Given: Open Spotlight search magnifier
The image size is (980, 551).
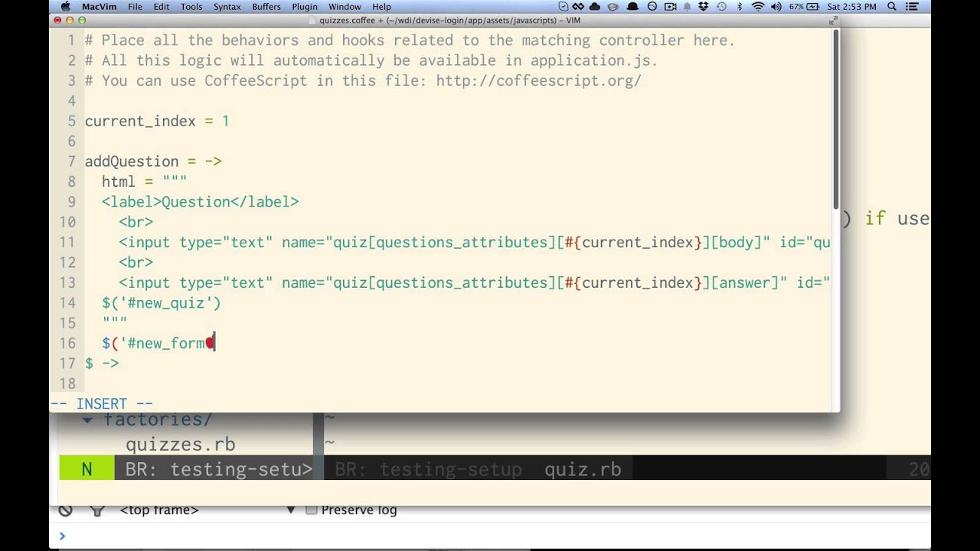Looking at the screenshot, I should tap(892, 6).
